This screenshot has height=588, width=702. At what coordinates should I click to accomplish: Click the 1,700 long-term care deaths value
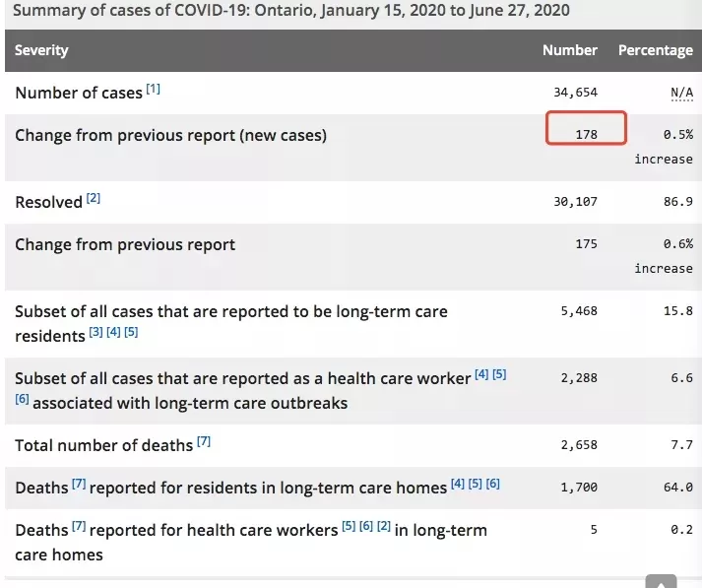pyautogui.click(x=579, y=488)
